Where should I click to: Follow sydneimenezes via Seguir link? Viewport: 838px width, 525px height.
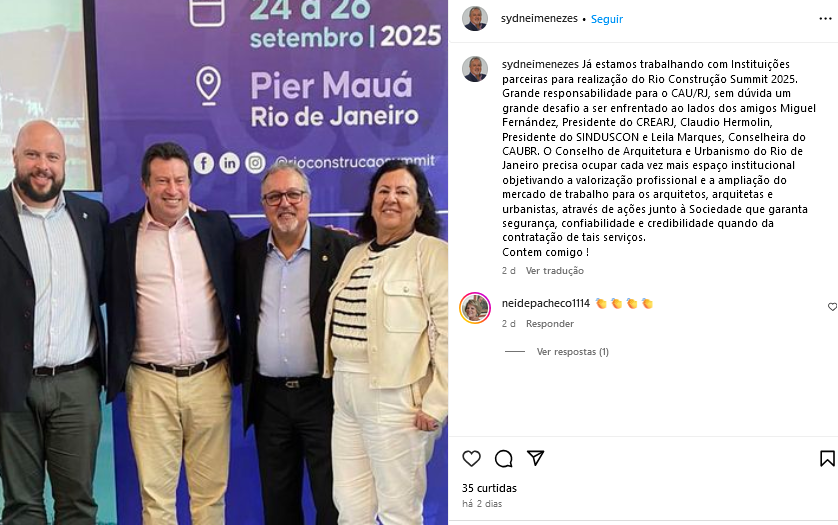[607, 19]
